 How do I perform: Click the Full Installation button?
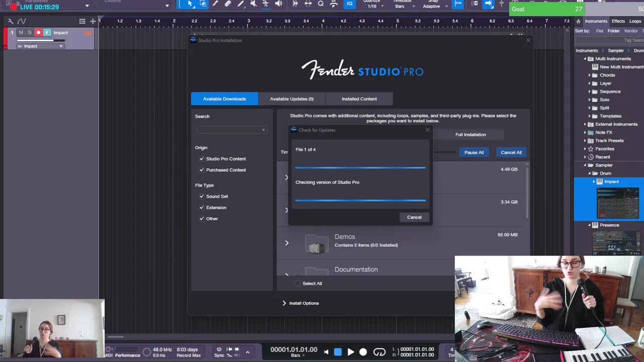470,135
